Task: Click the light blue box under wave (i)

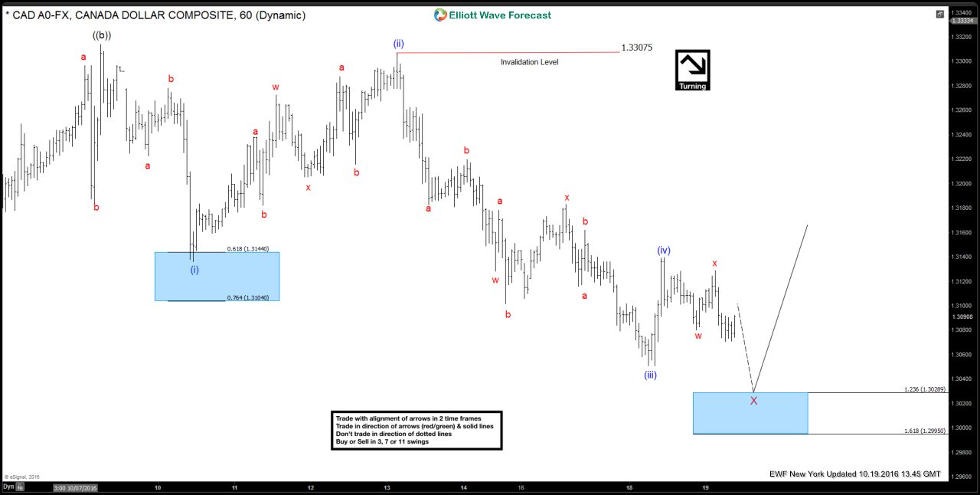Action: pyautogui.click(x=217, y=277)
